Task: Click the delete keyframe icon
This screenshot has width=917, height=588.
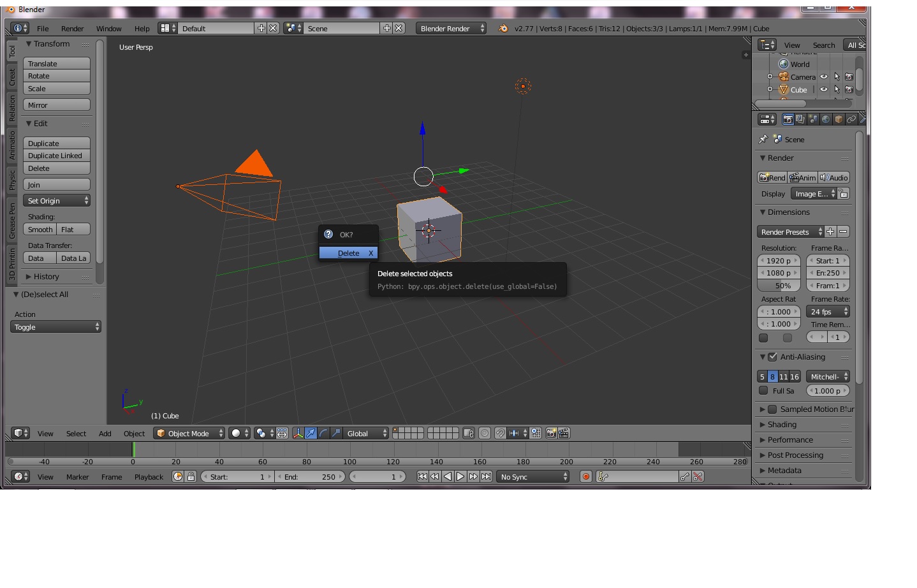Action: tap(698, 476)
